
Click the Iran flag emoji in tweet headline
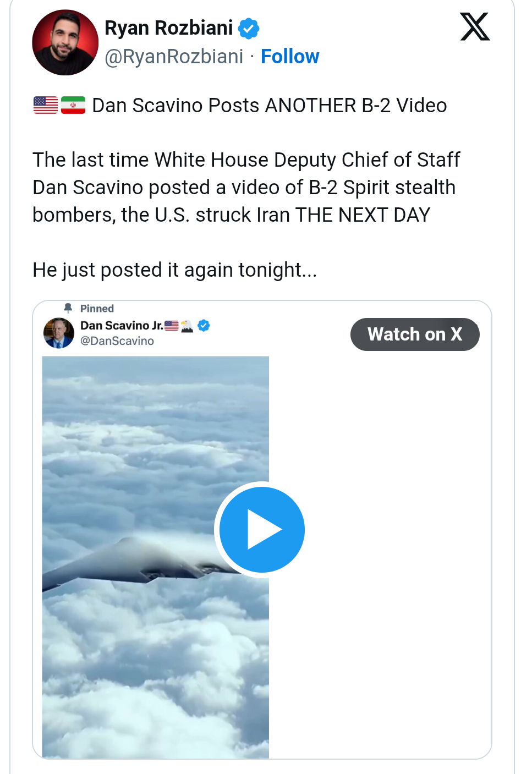(x=73, y=105)
